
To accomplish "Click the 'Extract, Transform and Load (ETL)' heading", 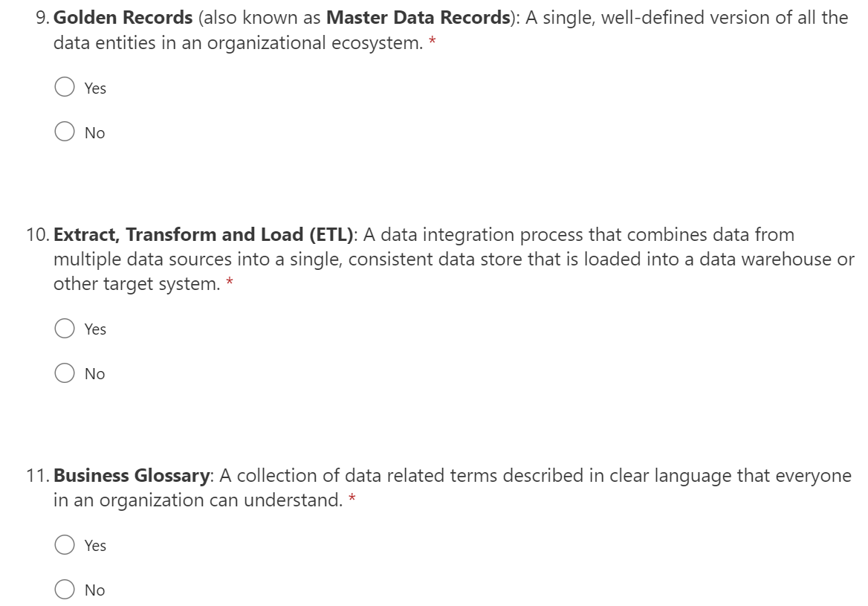I will (x=202, y=235).
